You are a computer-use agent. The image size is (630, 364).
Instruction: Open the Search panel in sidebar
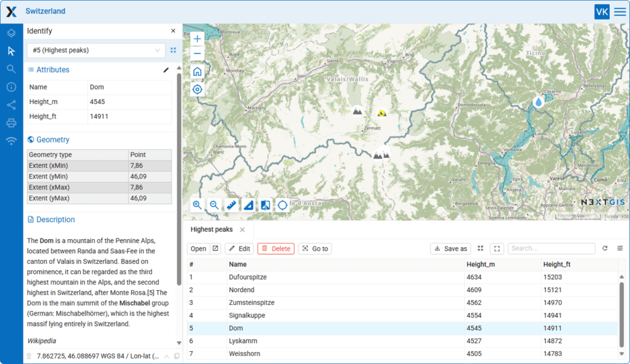click(x=11, y=69)
